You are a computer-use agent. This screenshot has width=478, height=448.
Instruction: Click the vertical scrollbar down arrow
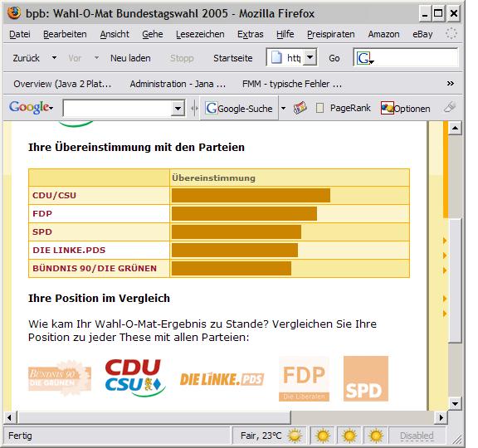(x=455, y=404)
